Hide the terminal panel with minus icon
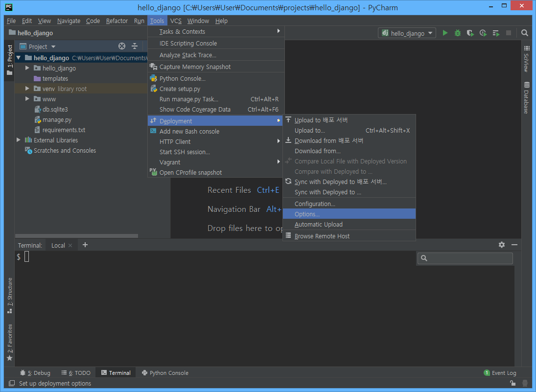Image resolution: width=536 pixels, height=392 pixels. click(514, 245)
